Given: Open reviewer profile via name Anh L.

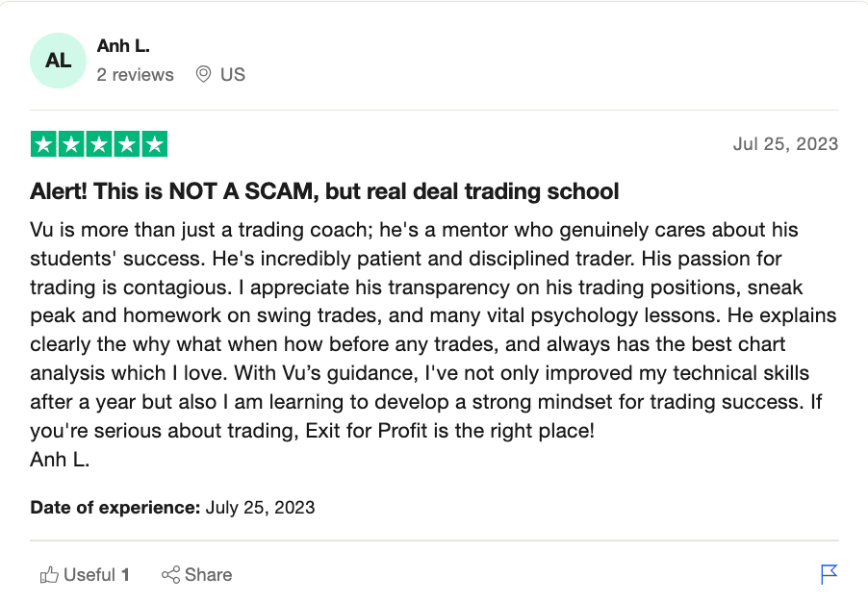Looking at the screenshot, I should click(x=123, y=46).
